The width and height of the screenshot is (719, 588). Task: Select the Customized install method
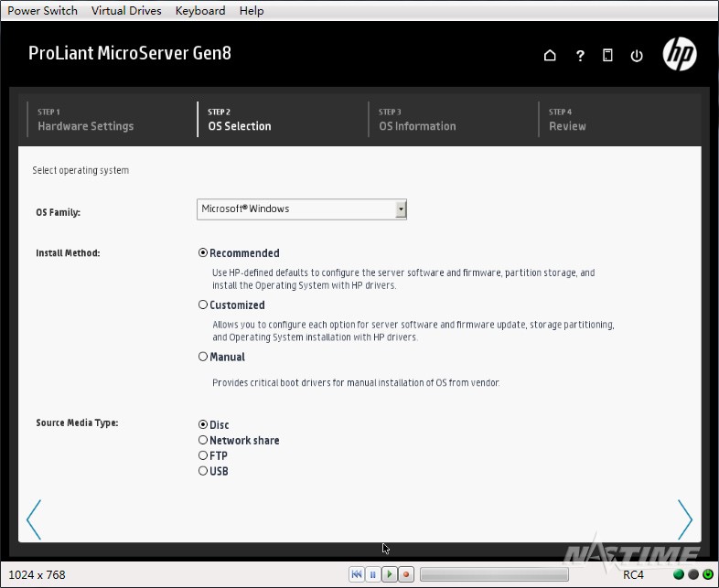click(203, 305)
